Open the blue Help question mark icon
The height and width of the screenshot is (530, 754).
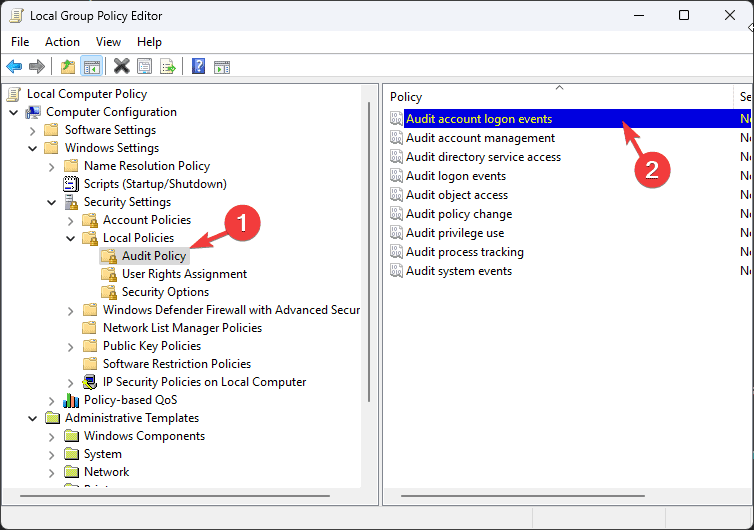198,66
